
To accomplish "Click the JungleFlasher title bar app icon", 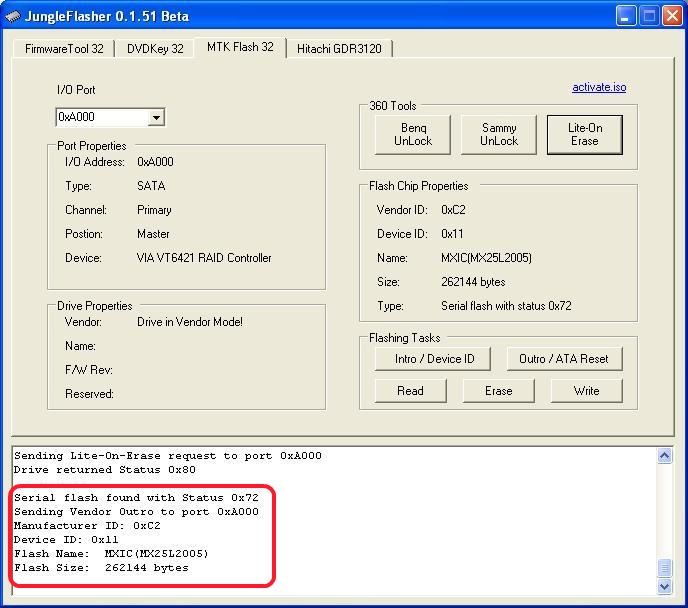I will tap(13, 17).
